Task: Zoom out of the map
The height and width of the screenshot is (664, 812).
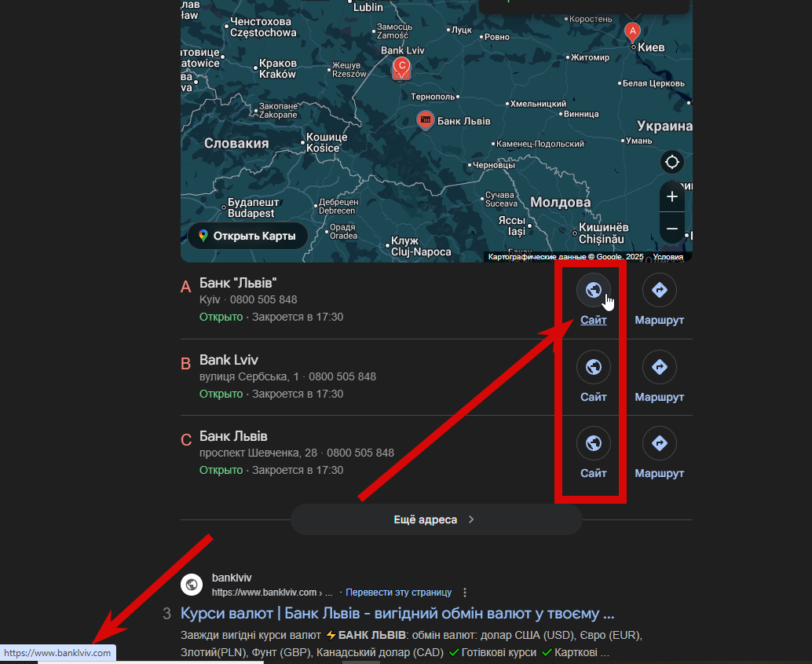Action: (x=671, y=229)
